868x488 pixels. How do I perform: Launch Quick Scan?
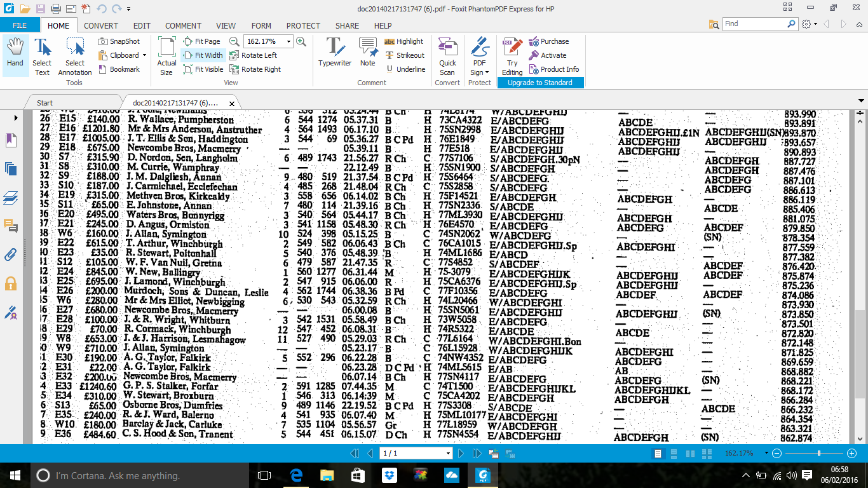[x=447, y=56]
